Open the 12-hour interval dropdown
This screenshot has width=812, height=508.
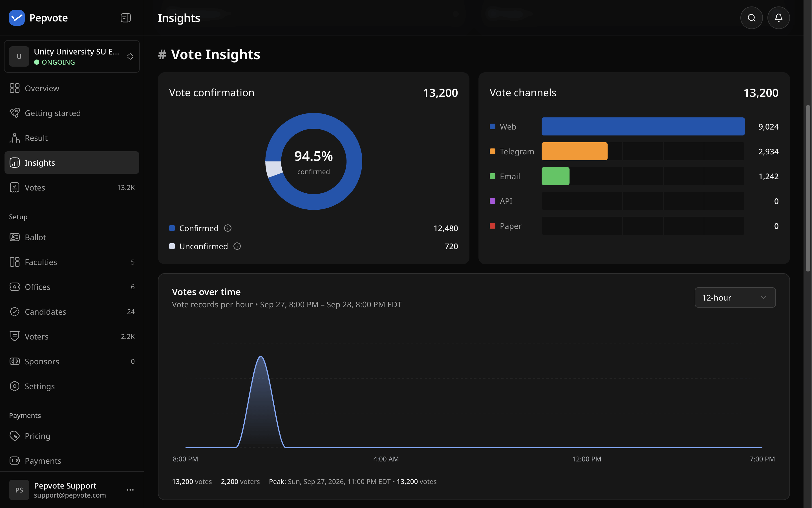point(735,297)
